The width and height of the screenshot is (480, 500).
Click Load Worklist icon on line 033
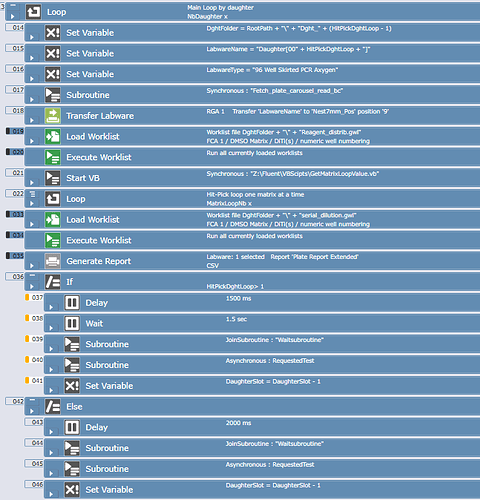pos(53,219)
